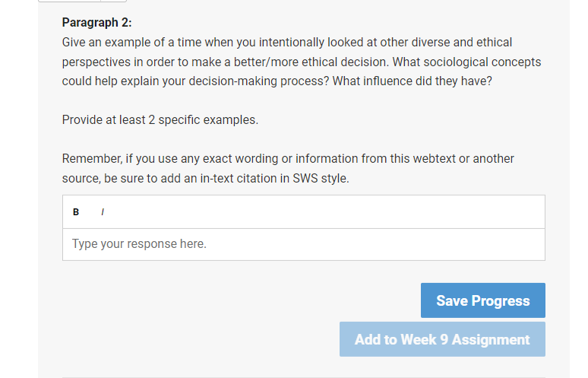Click the partially visible tab at top left
588x378 pixels.
pyautogui.click(x=83, y=1)
